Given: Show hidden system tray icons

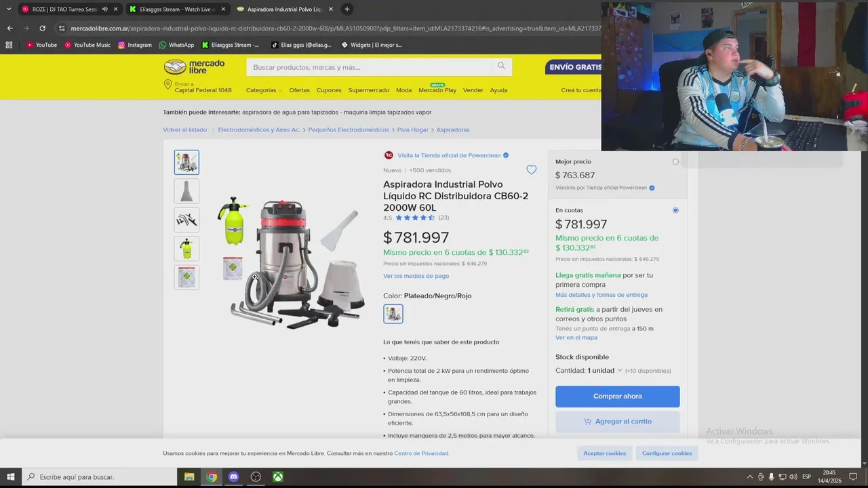Looking at the screenshot, I should [x=749, y=476].
